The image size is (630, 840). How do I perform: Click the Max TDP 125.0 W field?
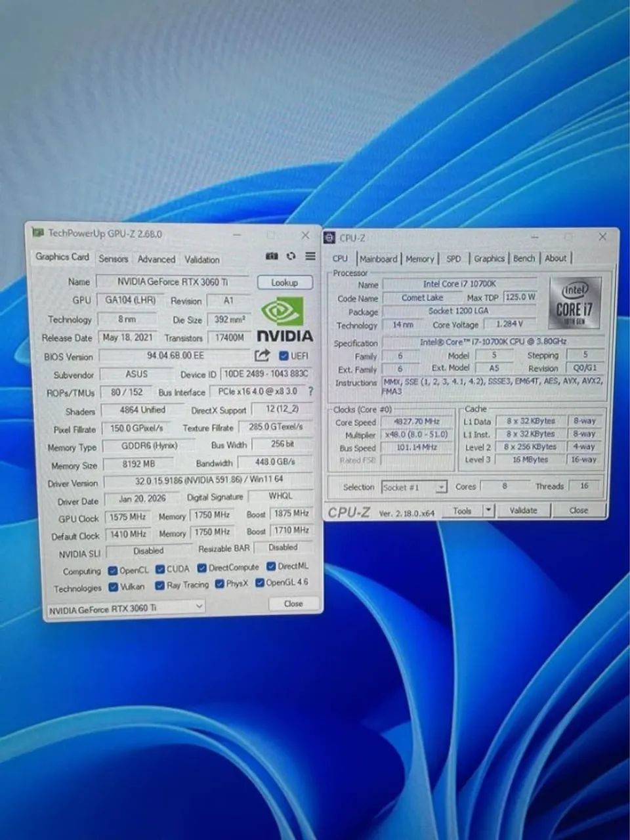(520, 297)
